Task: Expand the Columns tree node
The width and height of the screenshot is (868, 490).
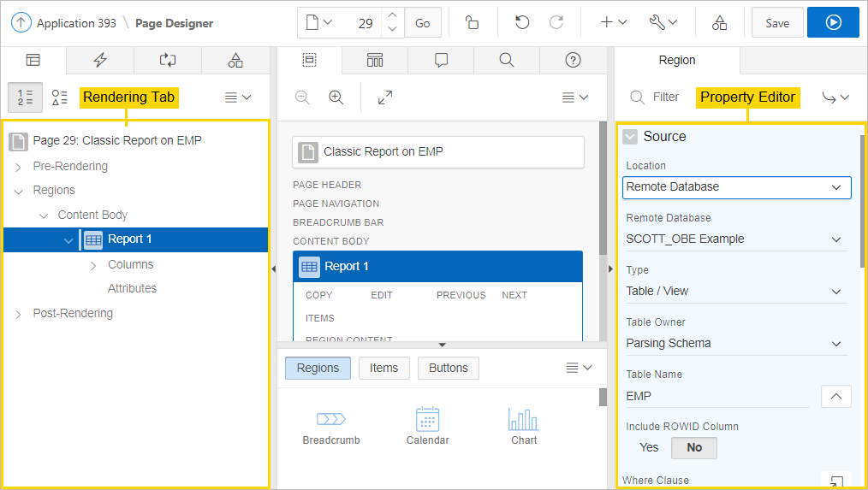Action: click(x=93, y=265)
